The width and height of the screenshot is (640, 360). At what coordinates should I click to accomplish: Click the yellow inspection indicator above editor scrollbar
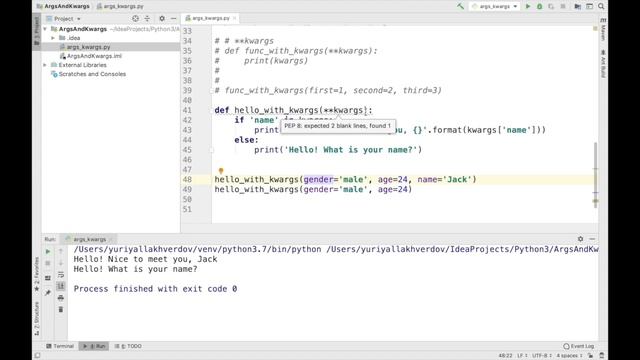click(595, 29)
